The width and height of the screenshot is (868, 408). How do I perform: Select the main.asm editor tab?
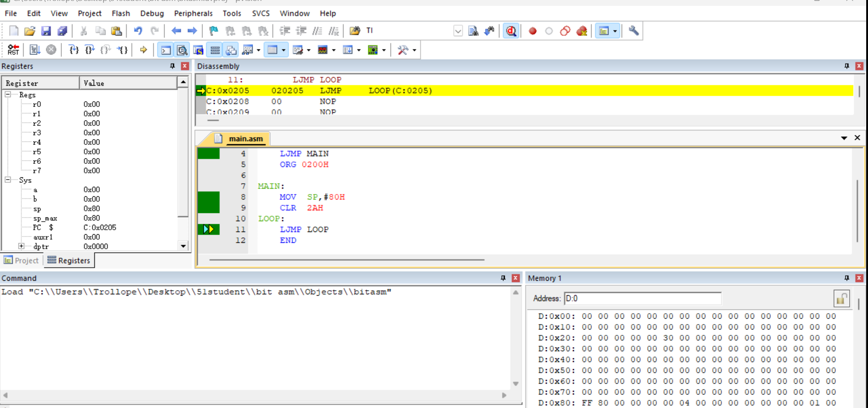coord(245,139)
